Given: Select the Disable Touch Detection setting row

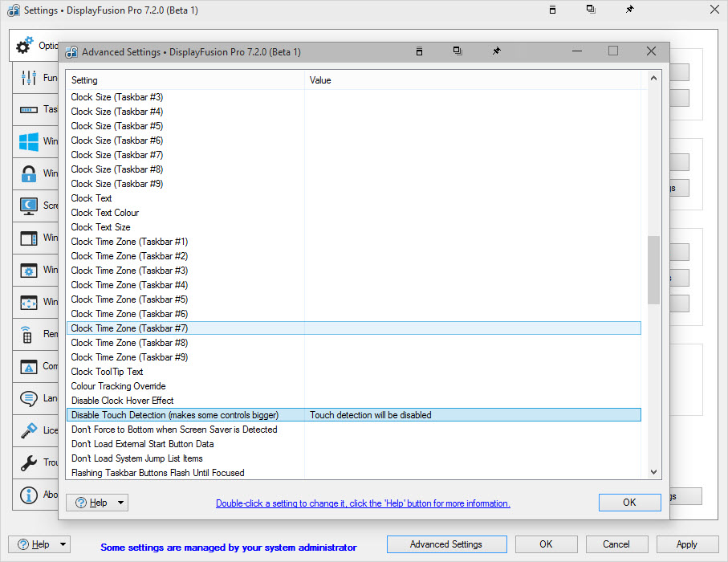Looking at the screenshot, I should click(175, 415).
